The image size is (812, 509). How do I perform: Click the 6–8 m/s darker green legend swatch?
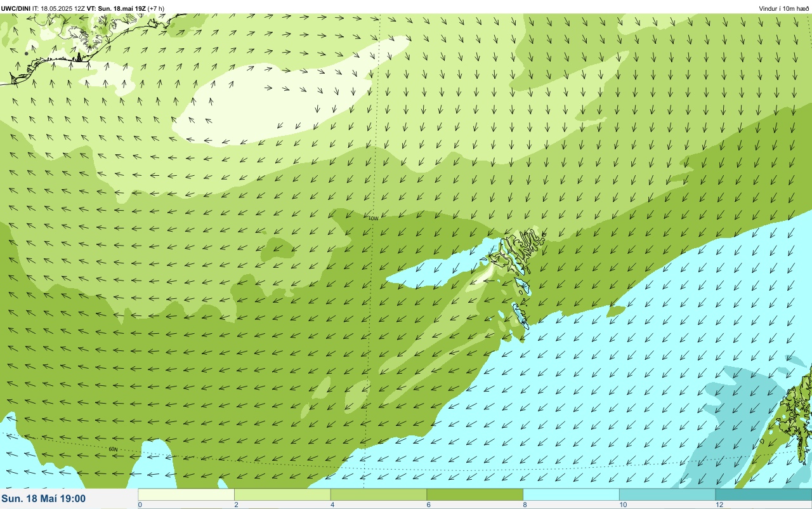[475, 494]
